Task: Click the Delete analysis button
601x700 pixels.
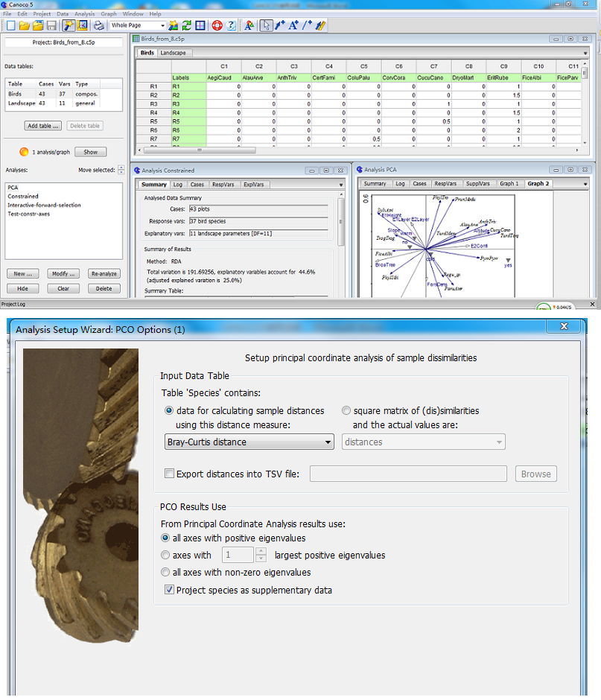Action: (104, 288)
